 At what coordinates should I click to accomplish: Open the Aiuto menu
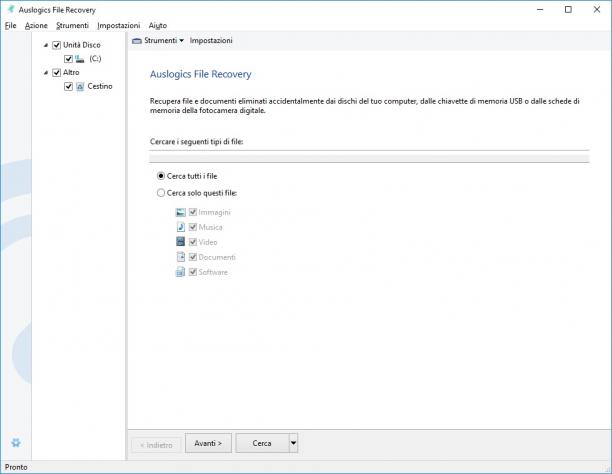pos(158,26)
